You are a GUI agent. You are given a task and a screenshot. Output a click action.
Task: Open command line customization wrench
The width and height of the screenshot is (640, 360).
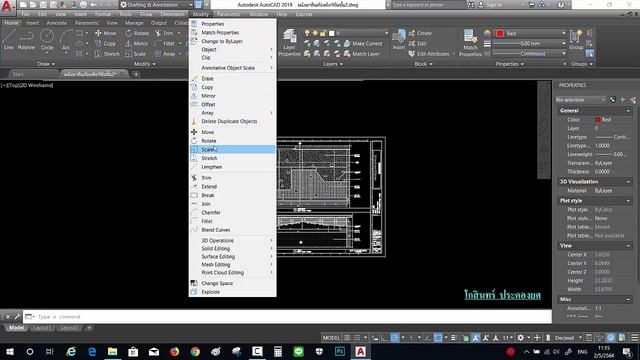(x=17, y=317)
